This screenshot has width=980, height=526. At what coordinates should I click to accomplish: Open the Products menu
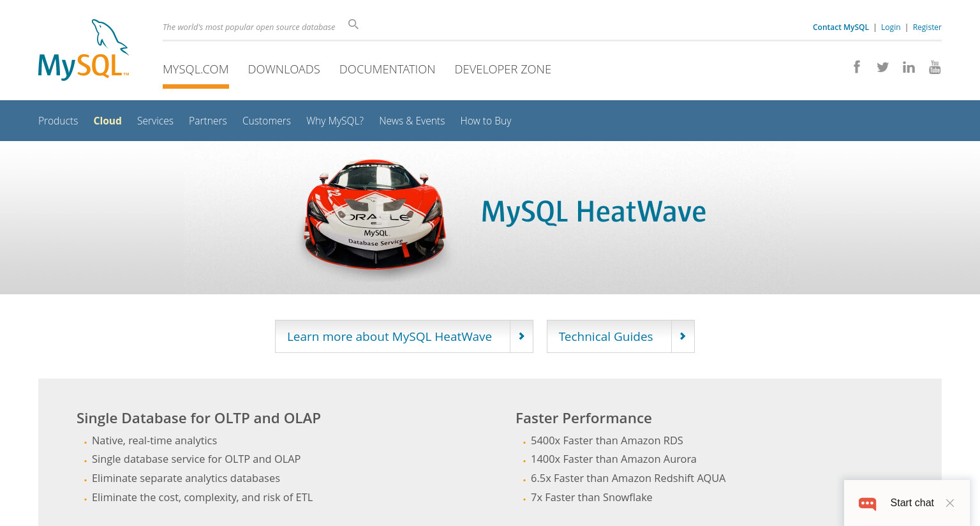click(58, 121)
